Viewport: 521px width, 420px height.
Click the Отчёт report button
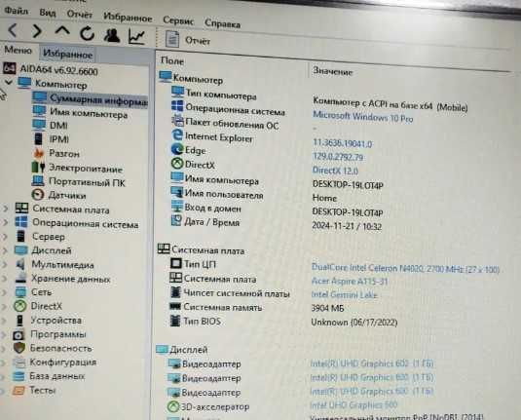188,40
